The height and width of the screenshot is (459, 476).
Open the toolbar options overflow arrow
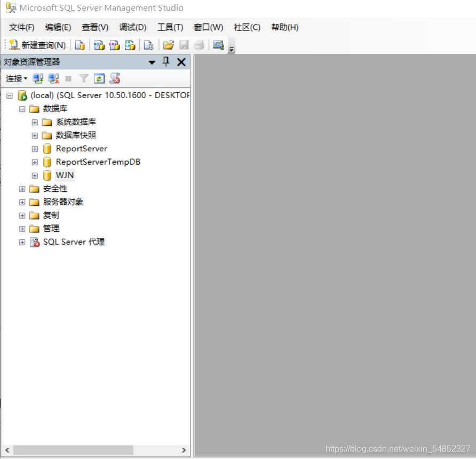(232, 49)
